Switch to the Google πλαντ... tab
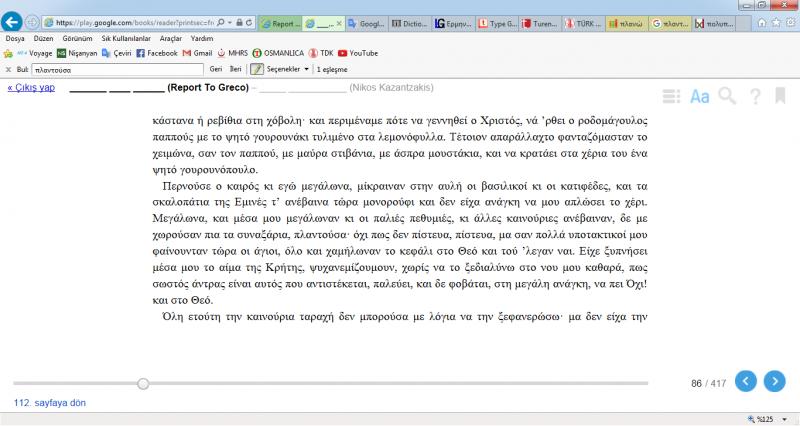 tap(670, 23)
